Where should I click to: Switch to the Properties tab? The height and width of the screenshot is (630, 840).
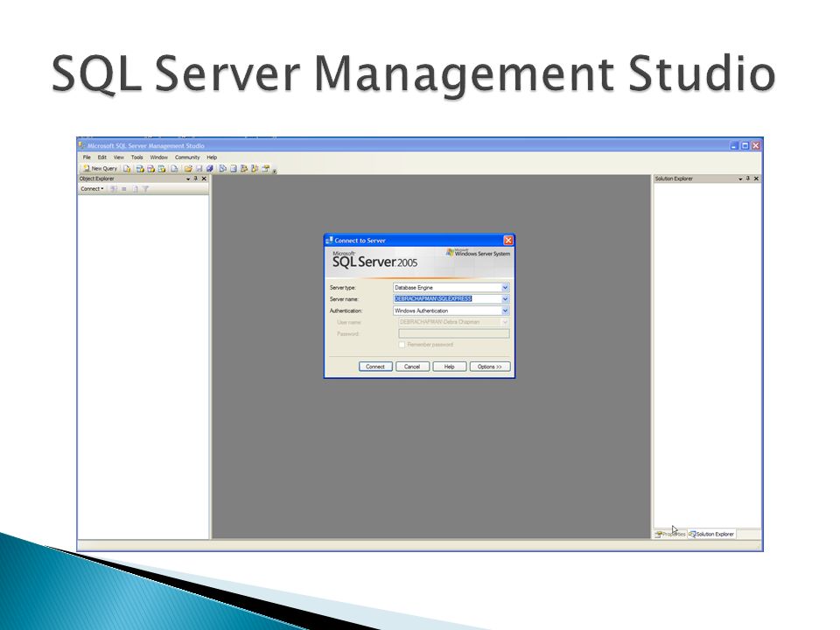pos(670,534)
